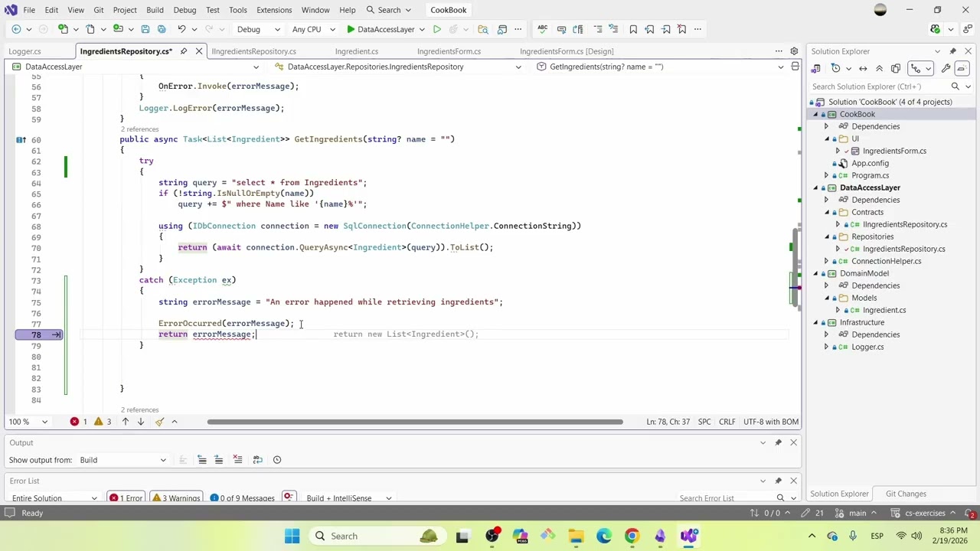The height and width of the screenshot is (551, 980).
Task: Click the Undo arrow icon
Action: pyautogui.click(x=181, y=29)
